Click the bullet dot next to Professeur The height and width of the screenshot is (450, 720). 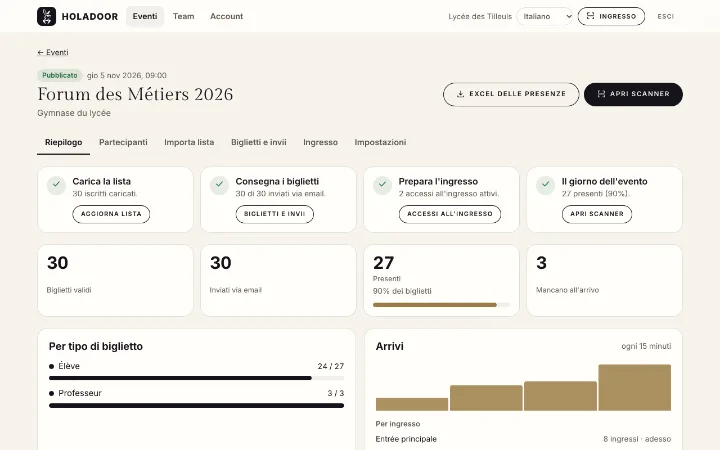[x=51, y=394]
